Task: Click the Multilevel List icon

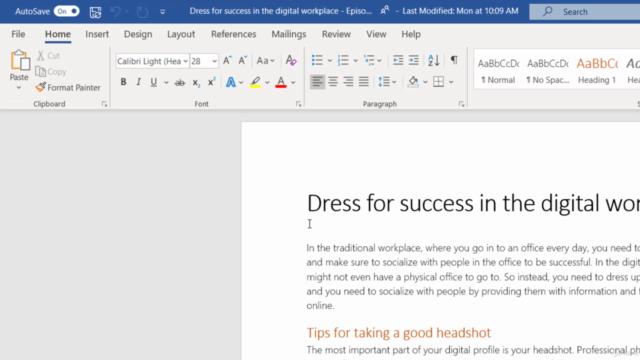Action: pos(369,60)
